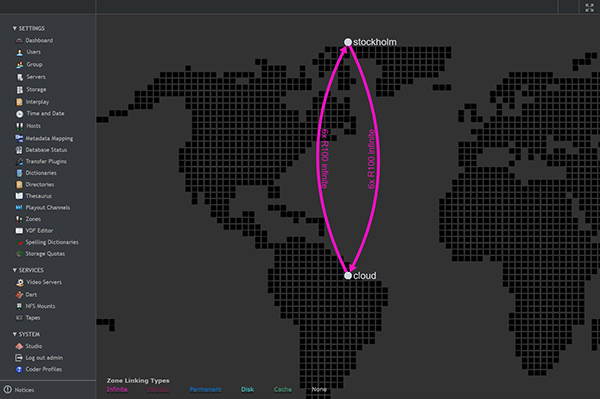The height and width of the screenshot is (399, 600).
Task: Open the Zones settings page
Action: [x=33, y=219]
